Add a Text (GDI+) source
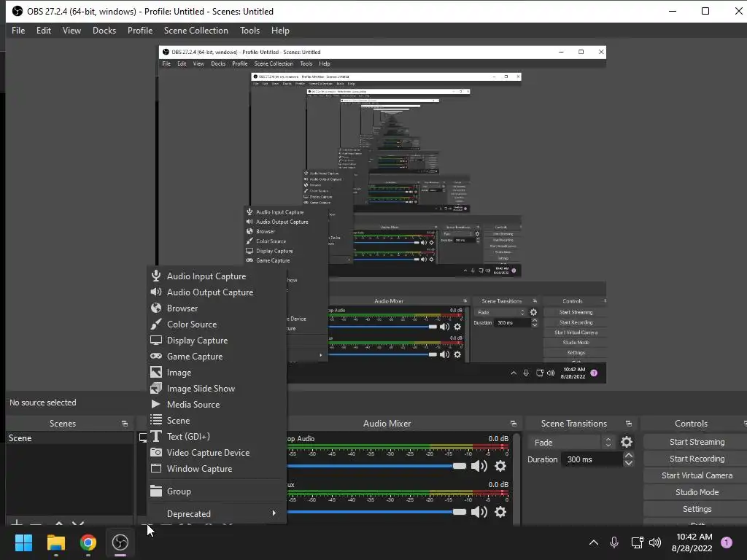Image resolution: width=747 pixels, height=560 pixels. pos(217,437)
